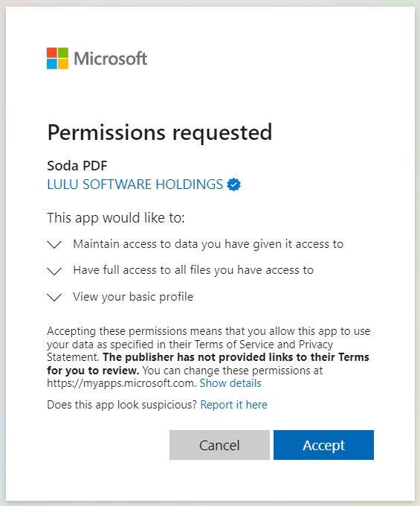Click the Soda PDF app name

point(77,166)
